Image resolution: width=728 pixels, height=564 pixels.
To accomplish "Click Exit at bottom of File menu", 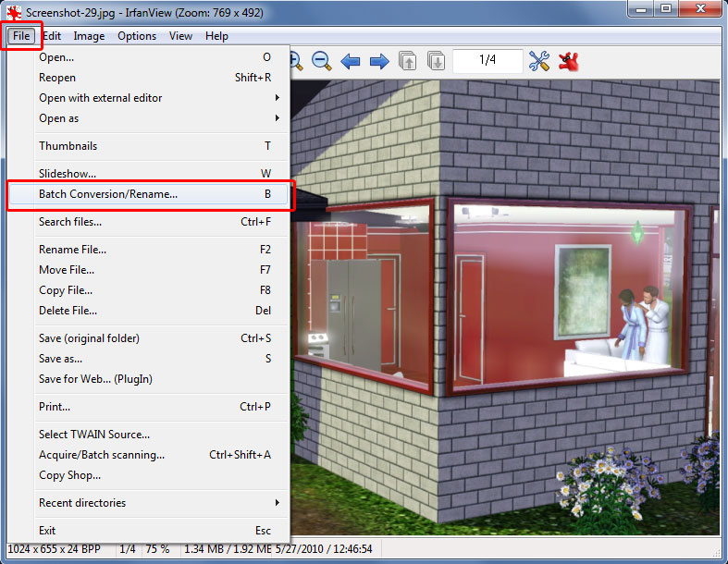I will [47, 531].
